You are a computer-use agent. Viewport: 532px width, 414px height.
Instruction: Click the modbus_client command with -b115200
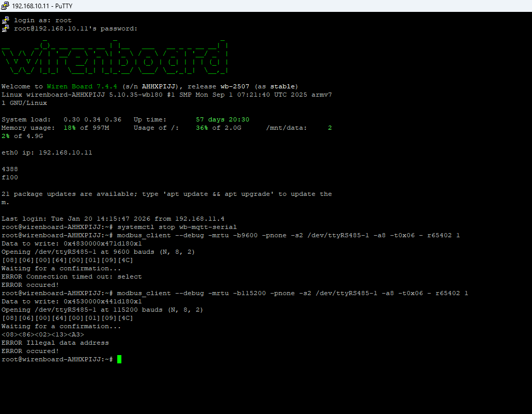point(292,293)
